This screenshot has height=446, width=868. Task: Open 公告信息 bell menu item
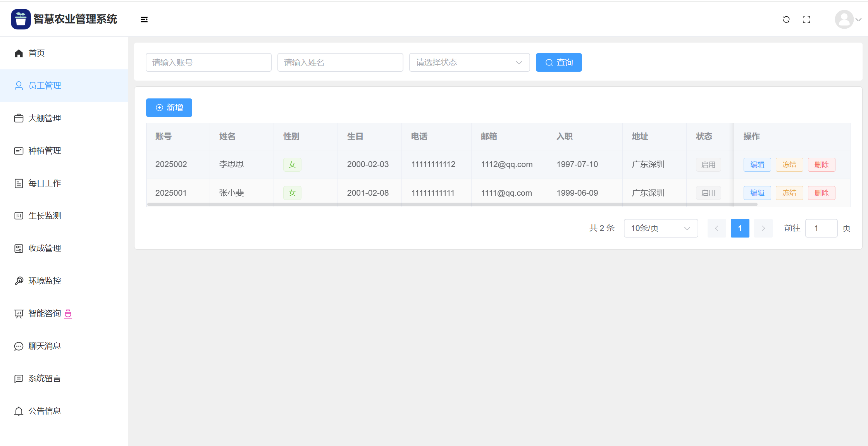click(x=45, y=411)
